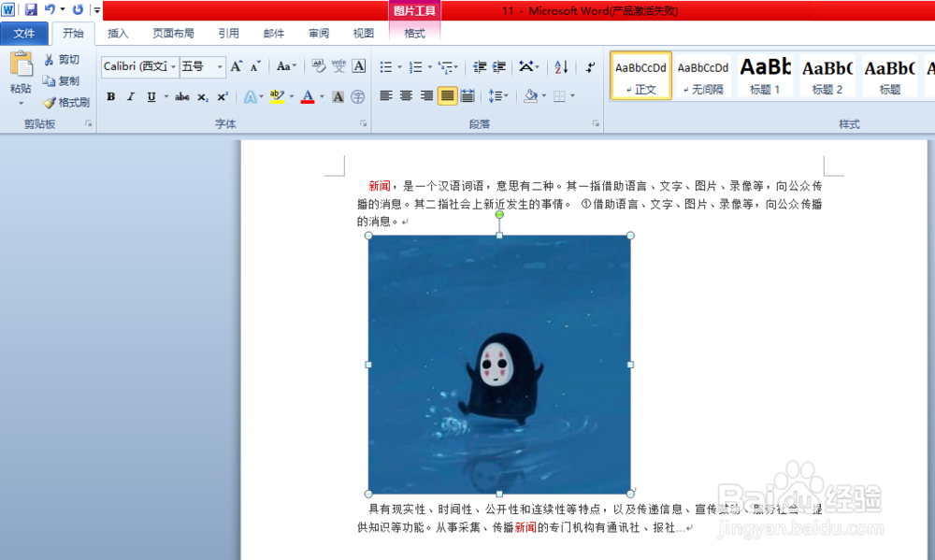Click the Numbering list icon

(416, 66)
